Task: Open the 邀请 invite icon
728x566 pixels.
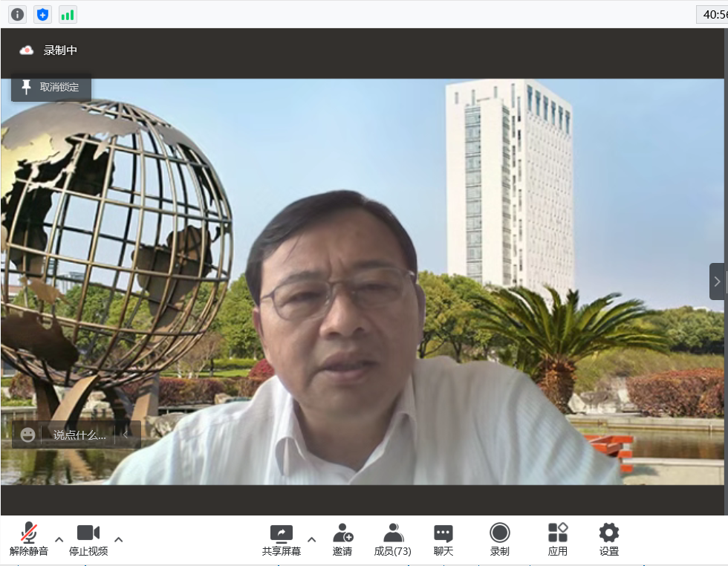Action: [342, 539]
